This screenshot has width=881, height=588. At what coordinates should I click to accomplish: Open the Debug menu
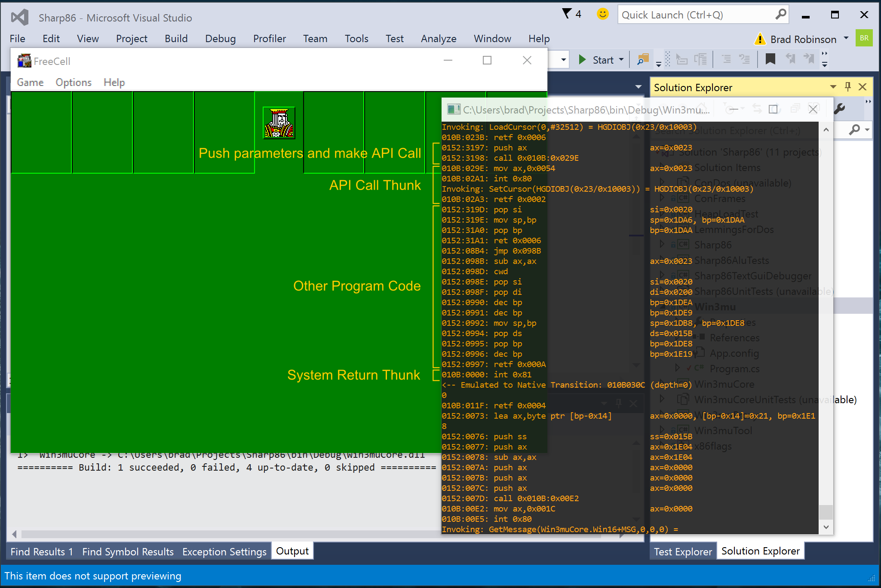220,39
